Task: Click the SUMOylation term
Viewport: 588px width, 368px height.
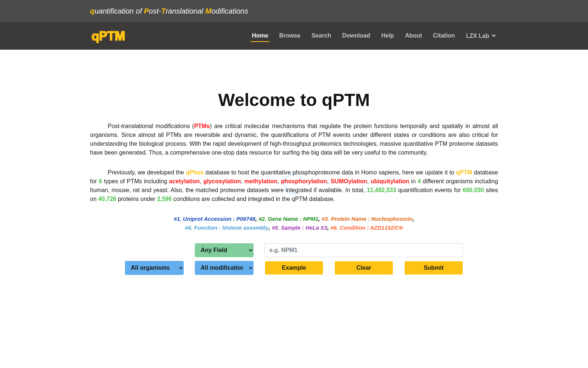Action: click(x=349, y=181)
